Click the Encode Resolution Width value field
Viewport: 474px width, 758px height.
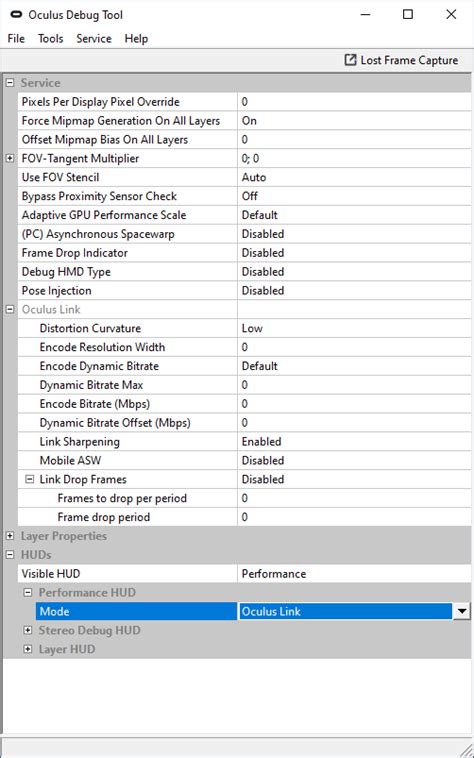354,347
